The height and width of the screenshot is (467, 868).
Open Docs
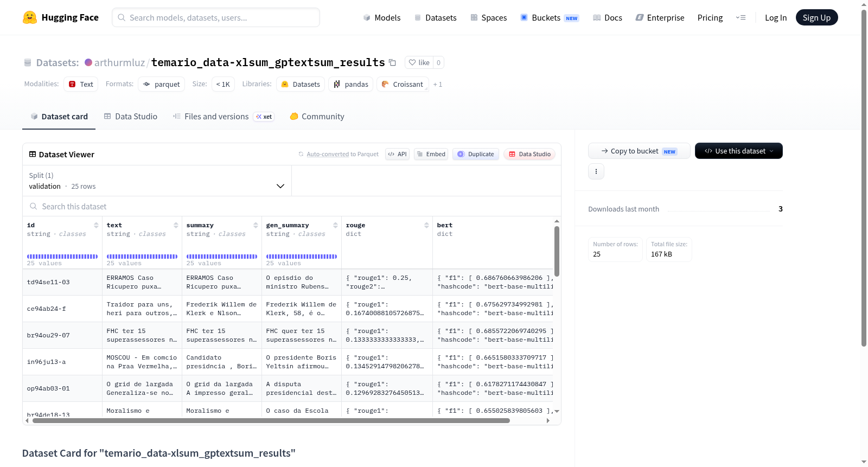pyautogui.click(x=607, y=17)
